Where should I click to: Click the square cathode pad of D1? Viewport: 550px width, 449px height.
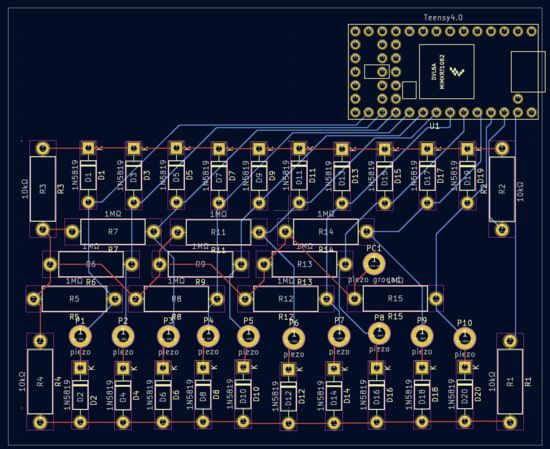88,148
